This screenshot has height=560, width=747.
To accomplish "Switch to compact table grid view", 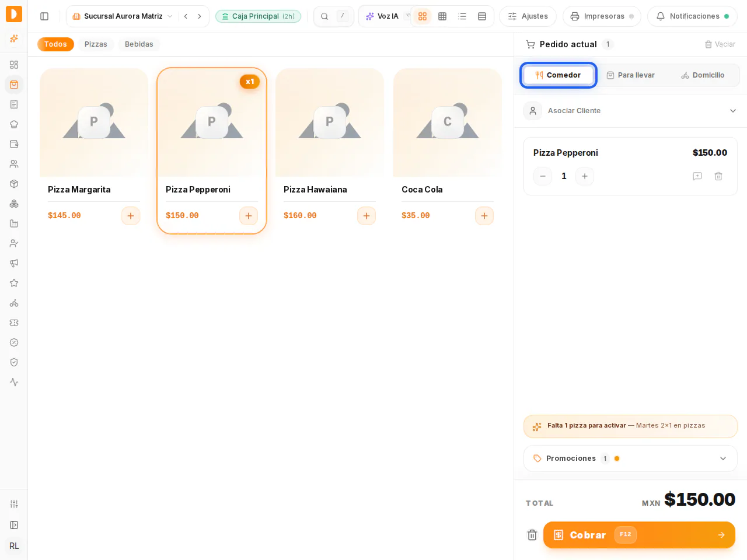I will click(442, 16).
